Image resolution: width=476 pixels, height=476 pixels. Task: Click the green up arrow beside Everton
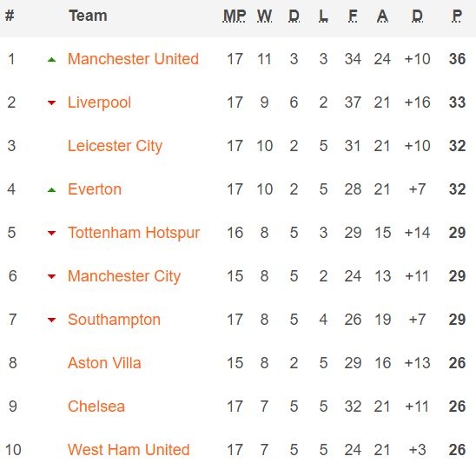point(51,190)
